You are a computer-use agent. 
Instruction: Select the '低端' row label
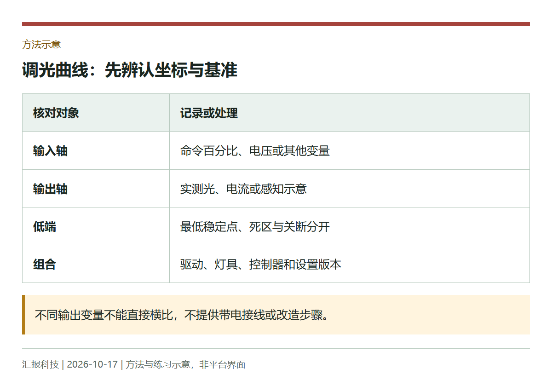pyautogui.click(x=45, y=226)
